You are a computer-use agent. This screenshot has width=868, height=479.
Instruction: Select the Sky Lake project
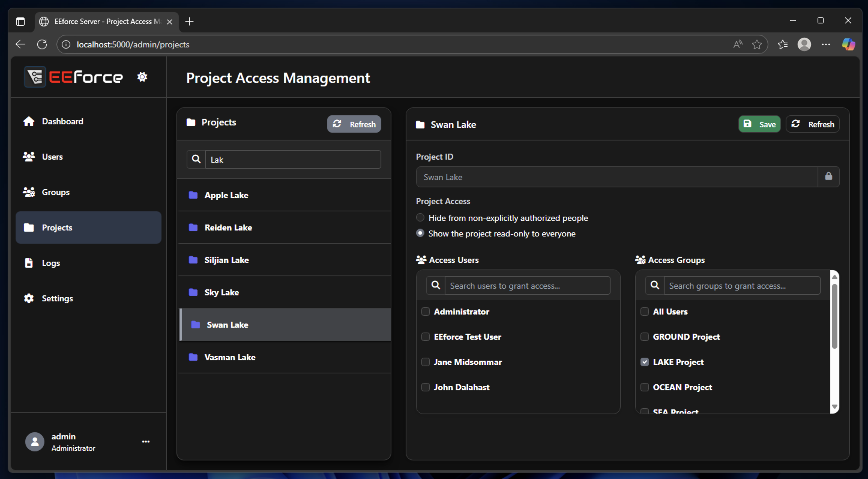284,292
